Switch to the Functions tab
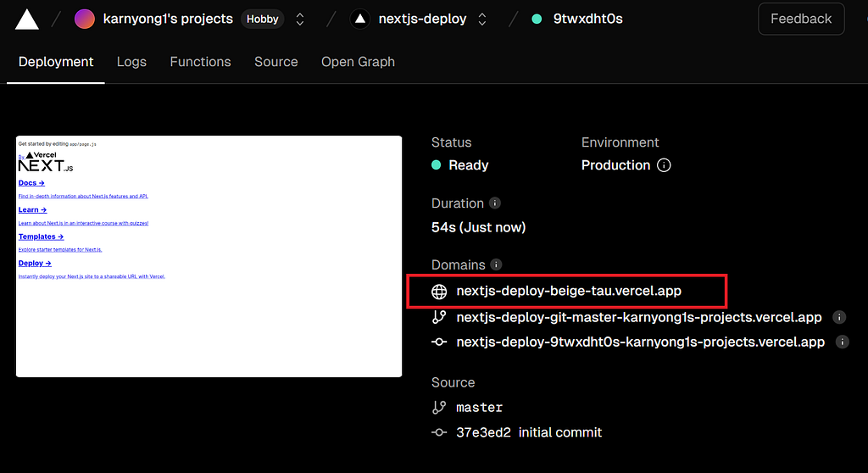 coord(200,62)
